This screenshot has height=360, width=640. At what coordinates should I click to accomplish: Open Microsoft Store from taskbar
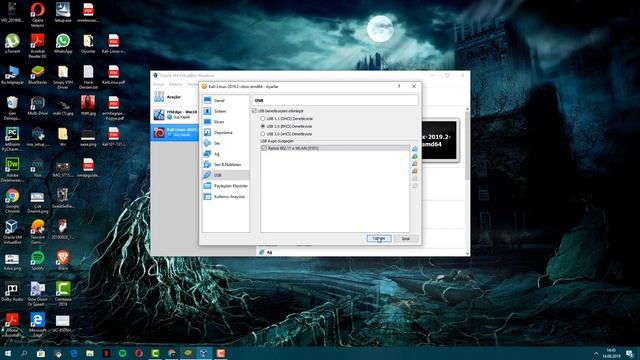point(40,353)
